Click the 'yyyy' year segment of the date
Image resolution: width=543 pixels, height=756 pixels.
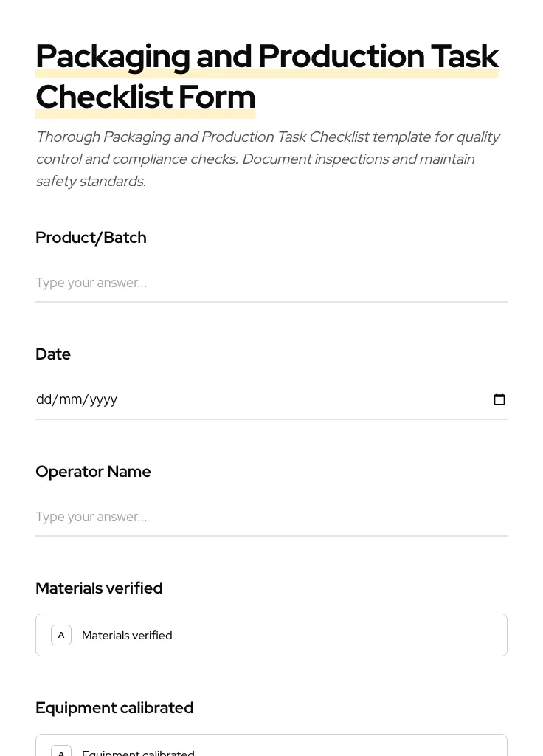103,399
